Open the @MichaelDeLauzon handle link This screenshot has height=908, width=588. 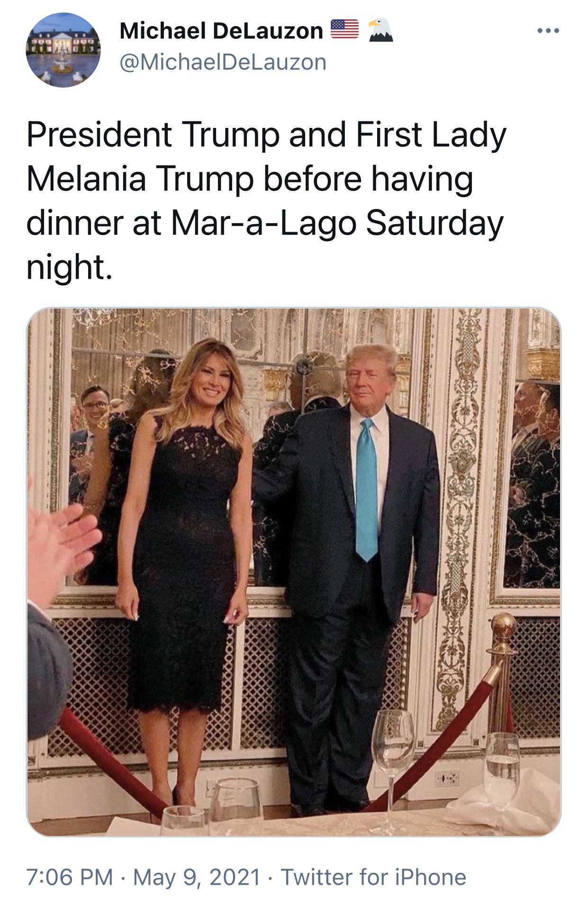tap(223, 62)
